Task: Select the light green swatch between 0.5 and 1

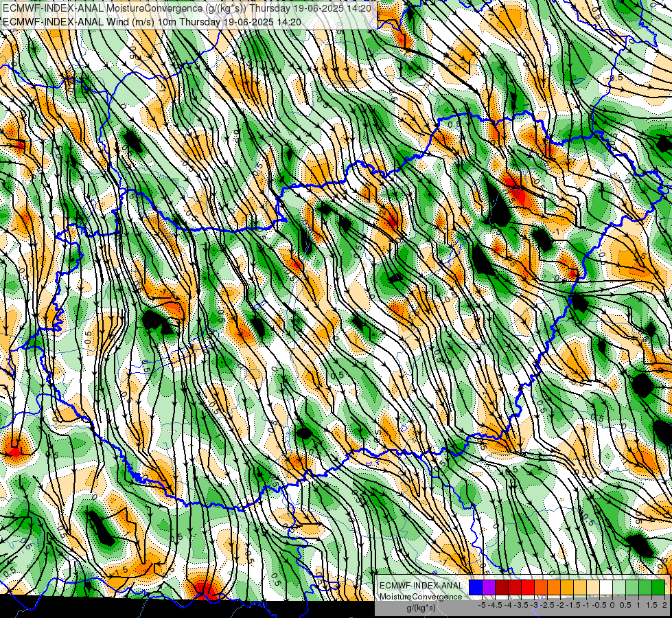Action: click(632, 587)
